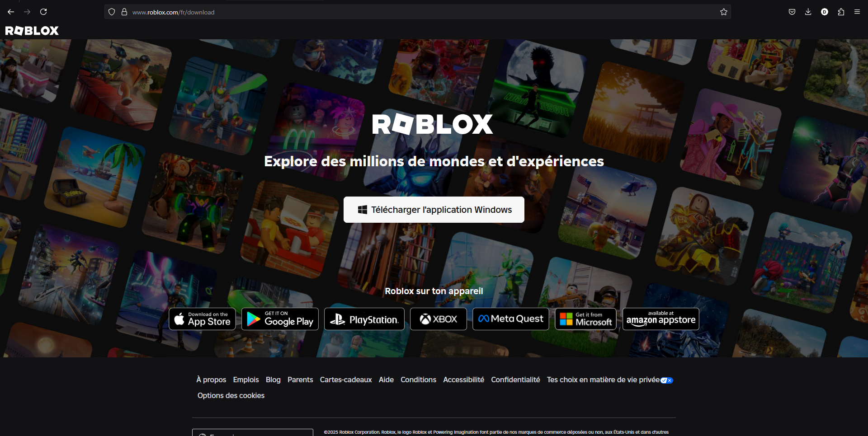Click the Xbox download badge

(438, 319)
